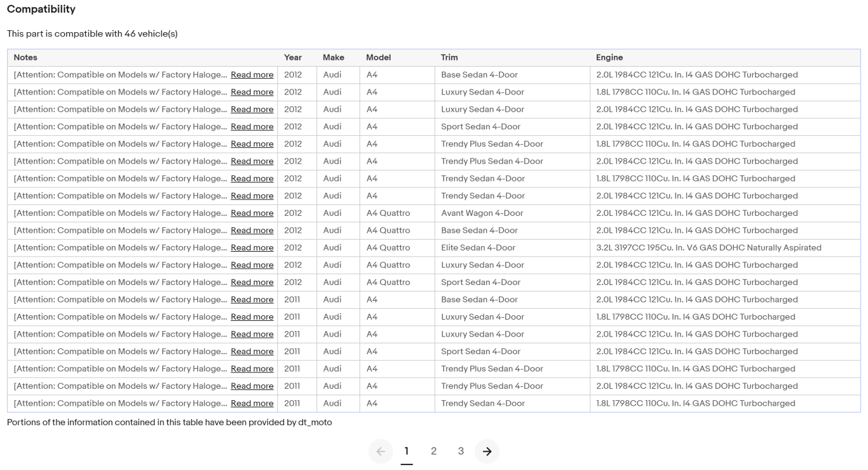Read more for 2012 A4 Trendy Sedan 2.0L row
Image resolution: width=868 pixels, height=470 pixels.
pos(252,196)
